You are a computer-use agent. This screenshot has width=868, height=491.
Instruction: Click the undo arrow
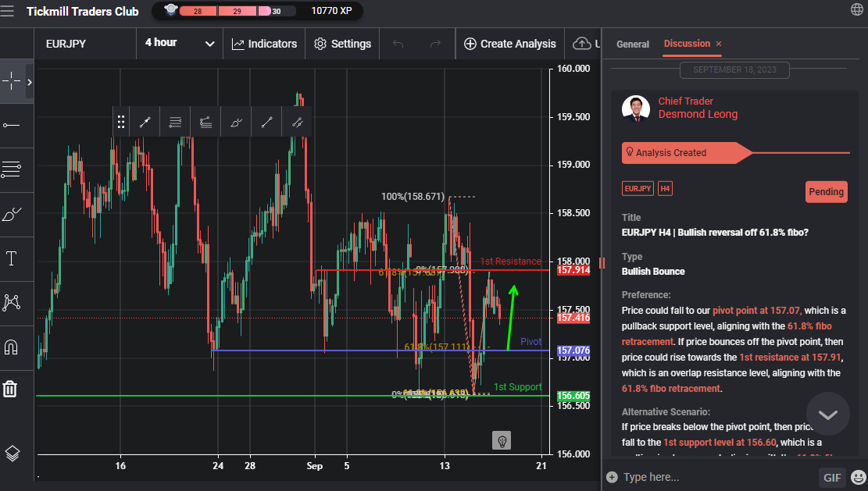(x=398, y=44)
